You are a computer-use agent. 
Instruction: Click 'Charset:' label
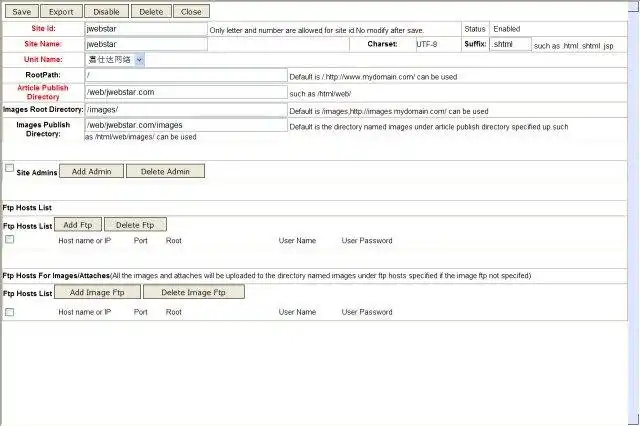click(x=382, y=44)
